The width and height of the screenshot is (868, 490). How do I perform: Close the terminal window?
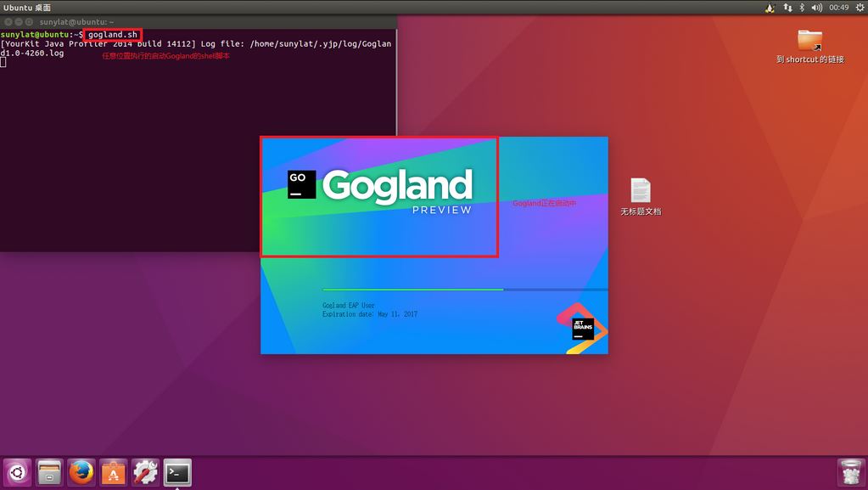point(8,22)
